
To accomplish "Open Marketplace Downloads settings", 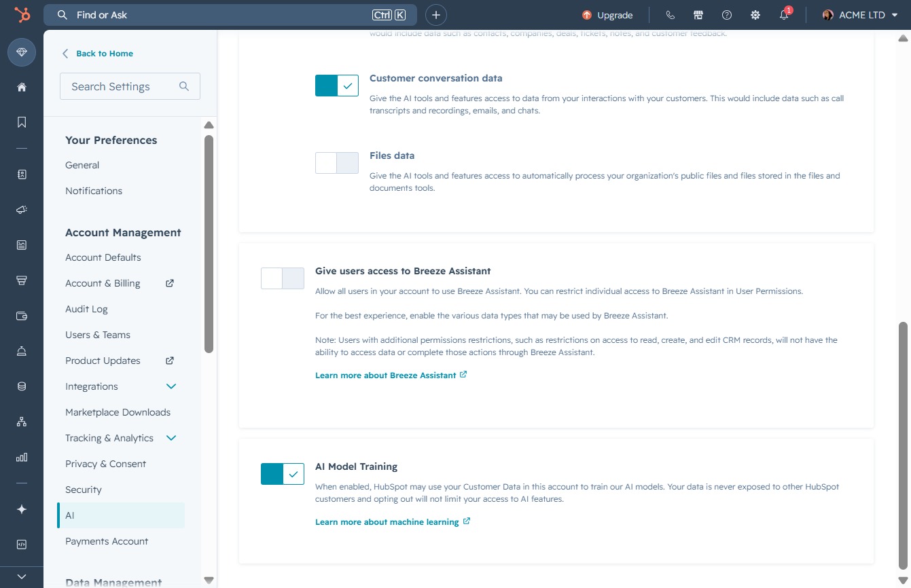I will pos(118,412).
